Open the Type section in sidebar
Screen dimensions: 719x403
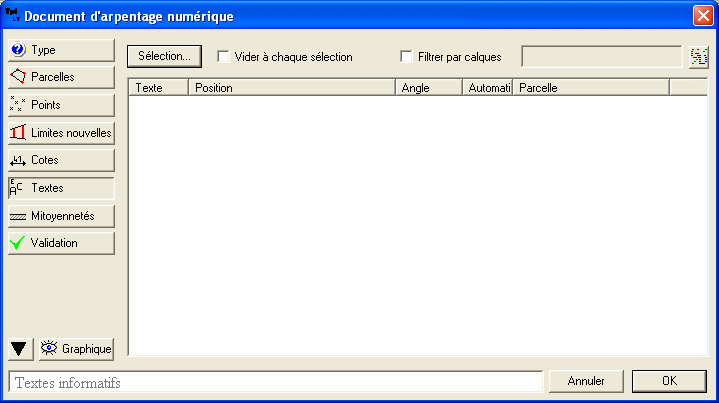click(x=61, y=49)
